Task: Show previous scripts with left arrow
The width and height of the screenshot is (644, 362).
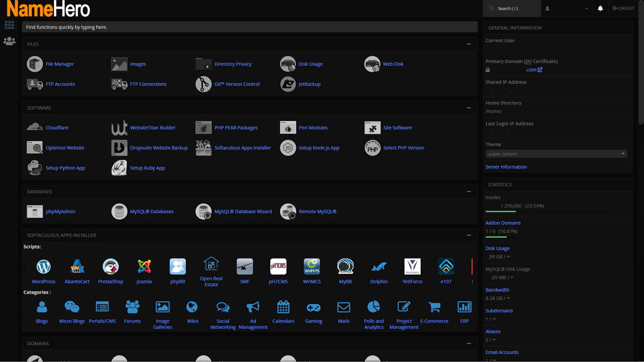Action: pos(25,269)
